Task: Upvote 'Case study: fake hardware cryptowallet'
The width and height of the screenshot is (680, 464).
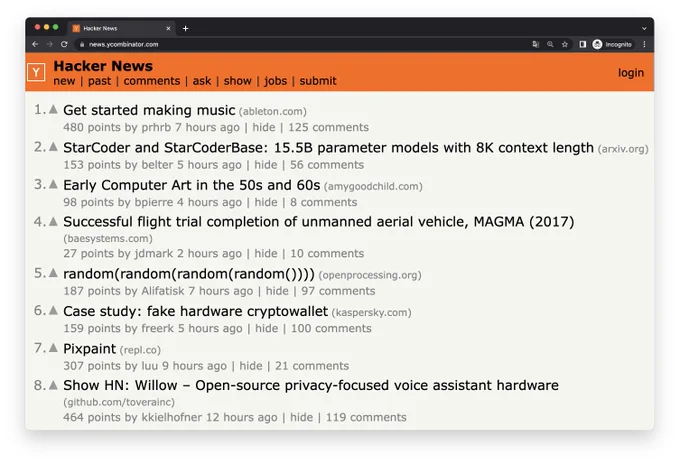Action: [x=53, y=310]
